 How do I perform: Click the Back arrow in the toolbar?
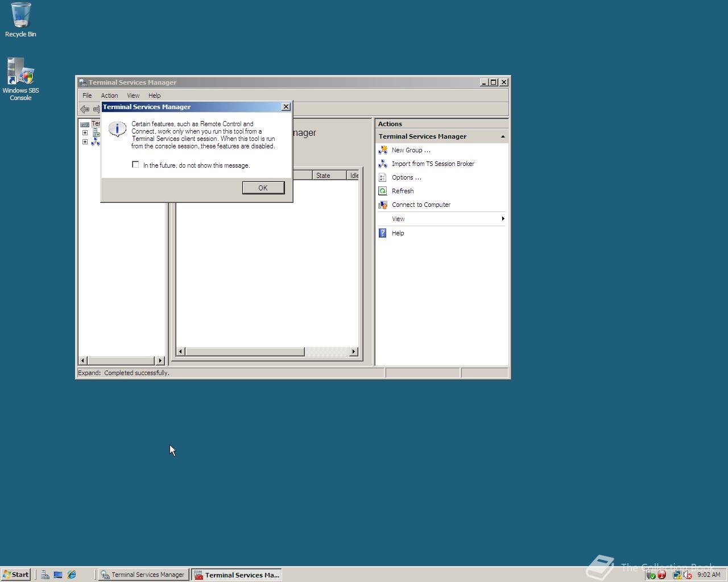coord(85,109)
